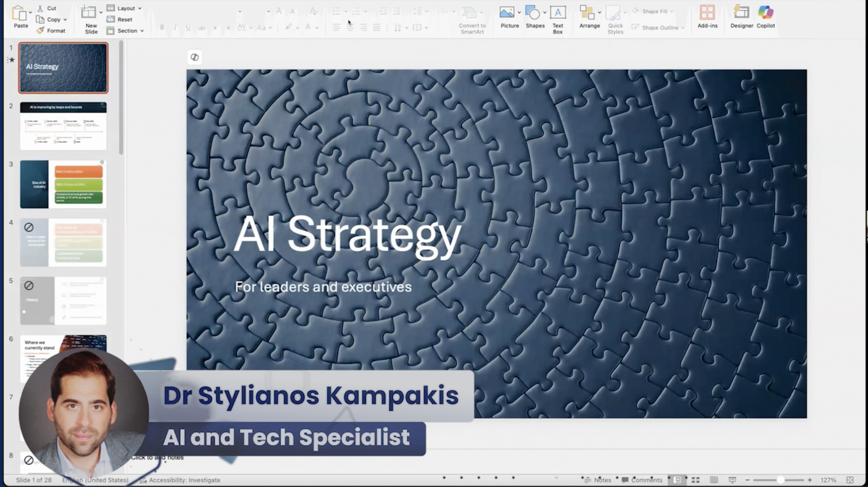The width and height of the screenshot is (868, 487).
Task: Click the Arrange icon
Action: point(587,13)
